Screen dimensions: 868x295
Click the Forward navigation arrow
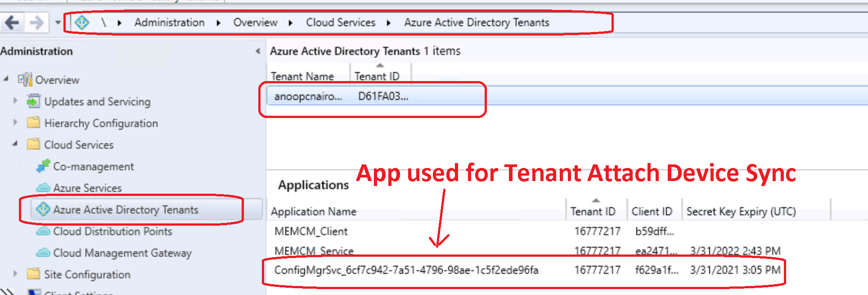[x=37, y=22]
